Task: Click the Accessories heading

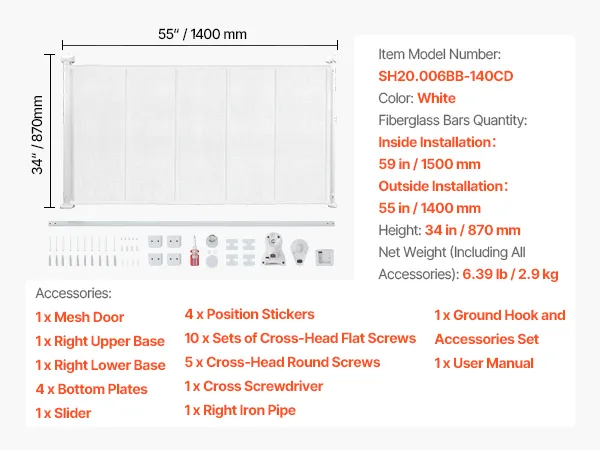Action: click(x=74, y=293)
